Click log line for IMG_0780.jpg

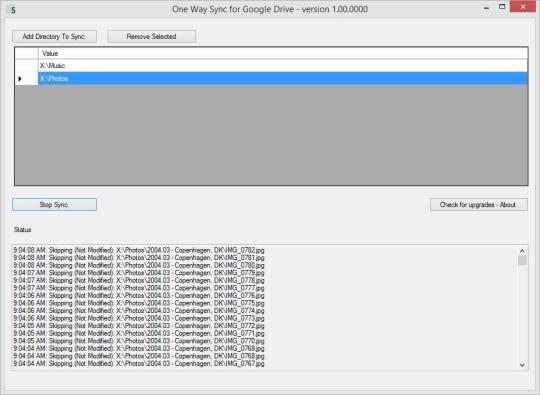[x=139, y=265]
